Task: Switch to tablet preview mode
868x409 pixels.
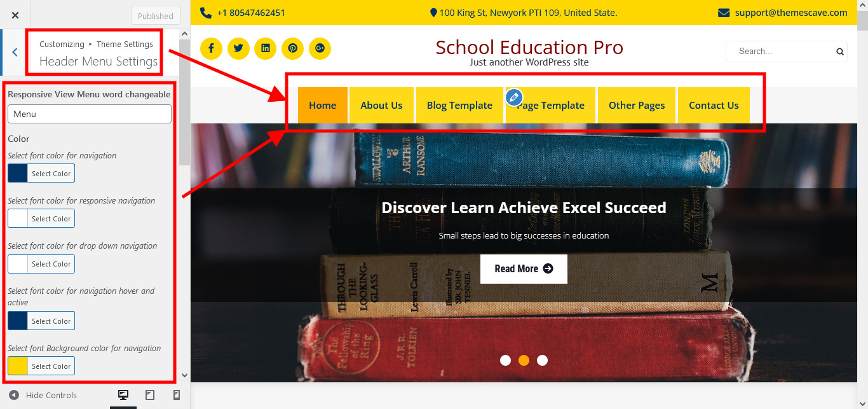Action: (x=150, y=395)
